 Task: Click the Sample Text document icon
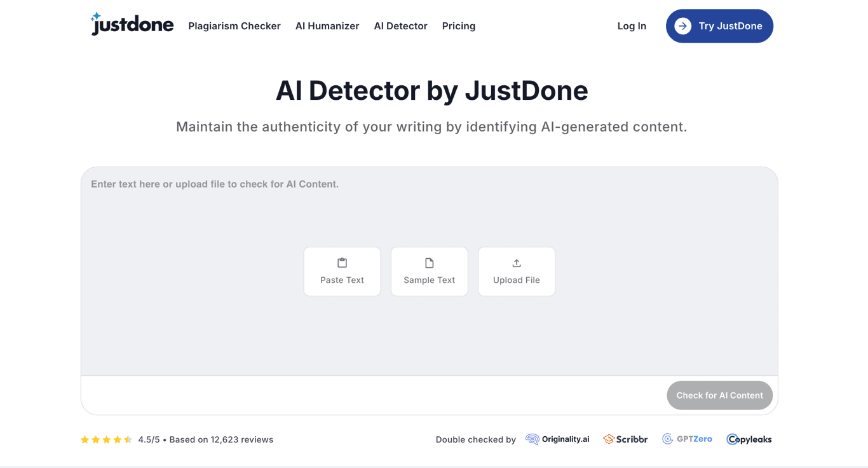tap(429, 262)
